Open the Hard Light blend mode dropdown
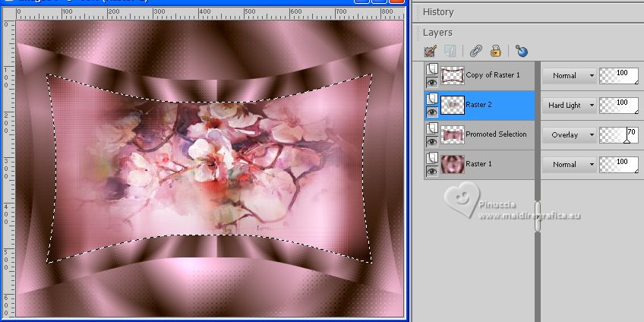 [570, 105]
